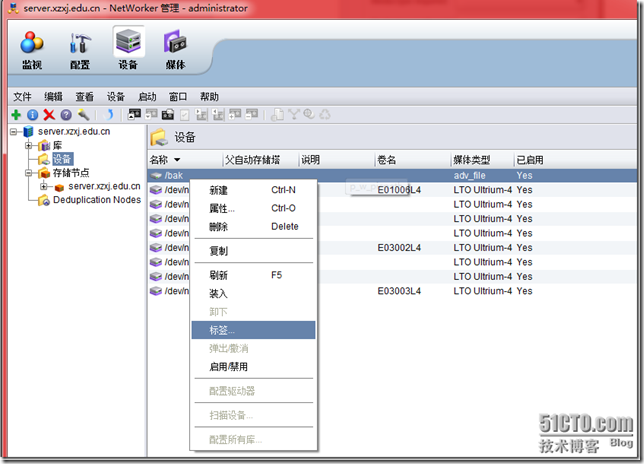Select the 库 tree item

(58, 145)
